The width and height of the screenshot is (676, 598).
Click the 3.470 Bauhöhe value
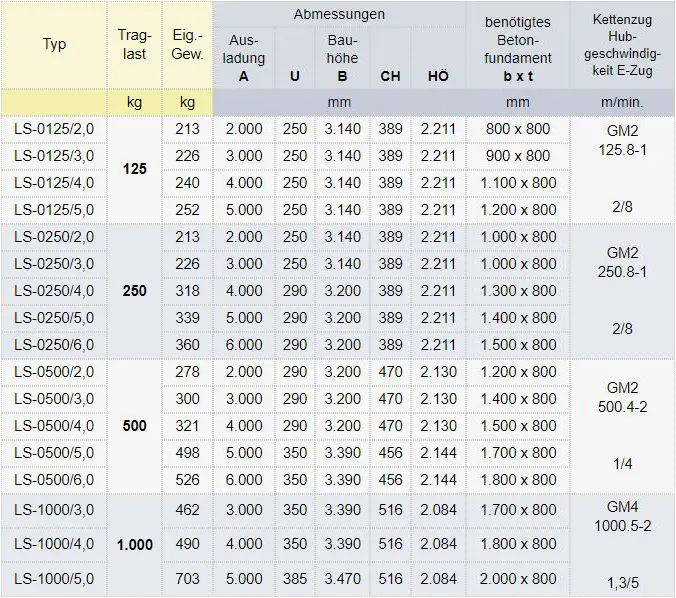pyautogui.click(x=343, y=578)
